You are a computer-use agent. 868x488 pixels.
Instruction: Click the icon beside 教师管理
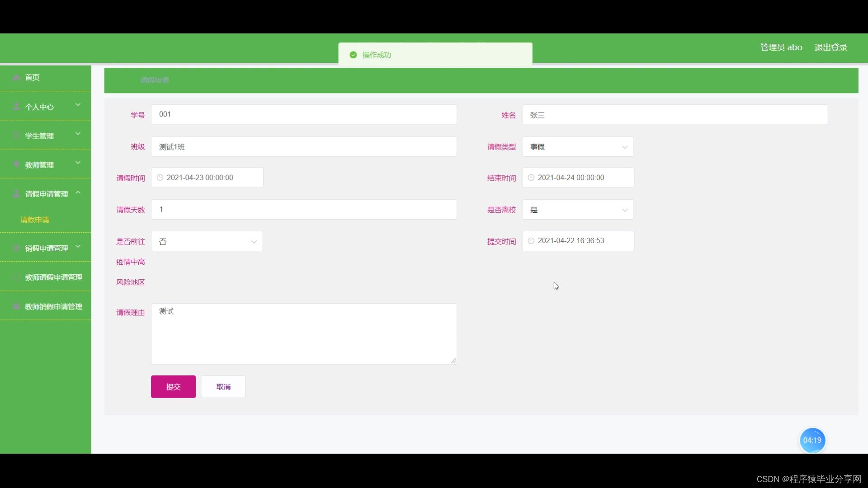point(16,164)
